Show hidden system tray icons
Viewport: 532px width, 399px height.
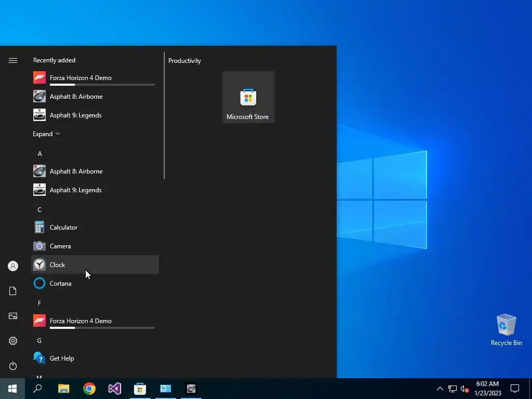(x=440, y=389)
